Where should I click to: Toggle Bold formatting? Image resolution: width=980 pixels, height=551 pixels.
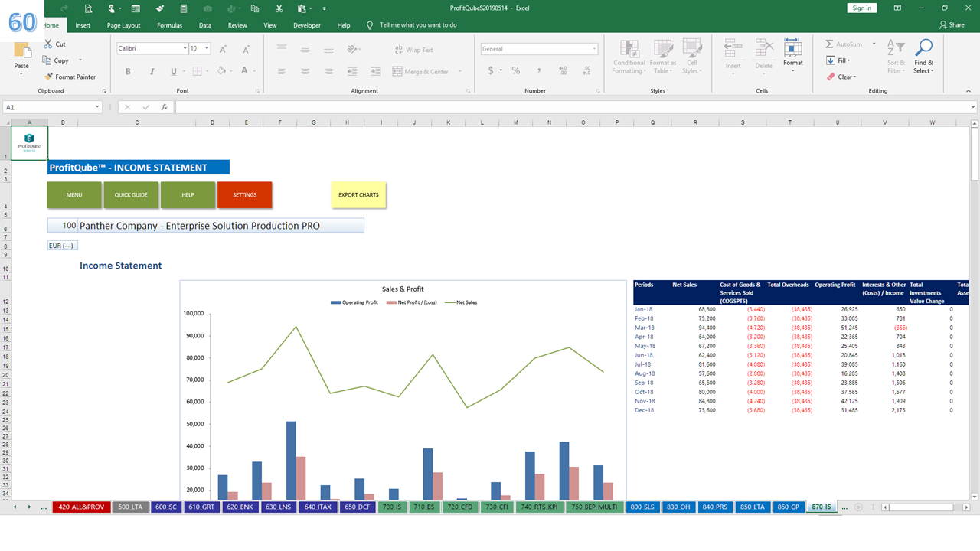(x=128, y=71)
